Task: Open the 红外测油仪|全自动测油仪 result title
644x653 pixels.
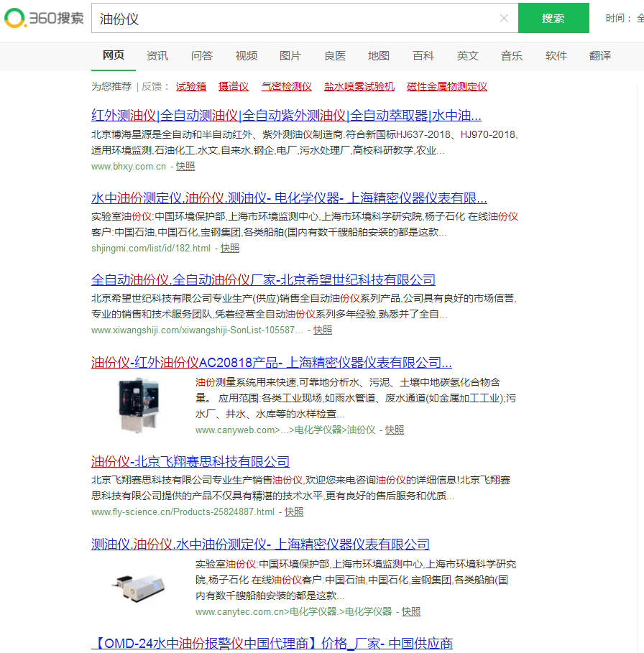Action: [286, 115]
